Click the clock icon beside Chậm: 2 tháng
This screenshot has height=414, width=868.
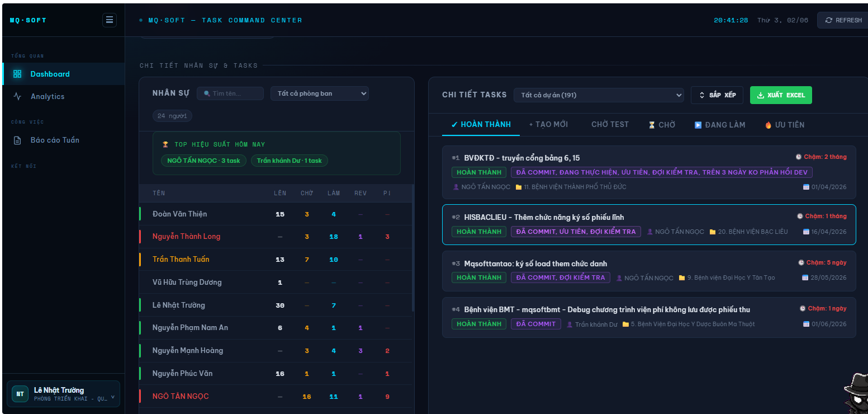(x=799, y=157)
